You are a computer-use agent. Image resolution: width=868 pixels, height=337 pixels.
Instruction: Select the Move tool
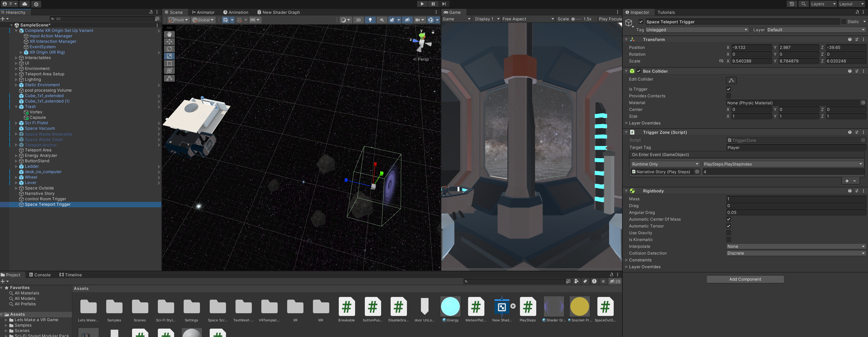pyautogui.click(x=169, y=41)
